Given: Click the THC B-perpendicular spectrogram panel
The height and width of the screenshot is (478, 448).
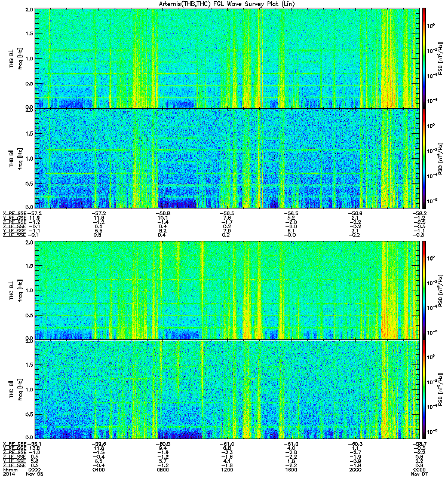Looking at the screenshot, I should pos(228,290).
